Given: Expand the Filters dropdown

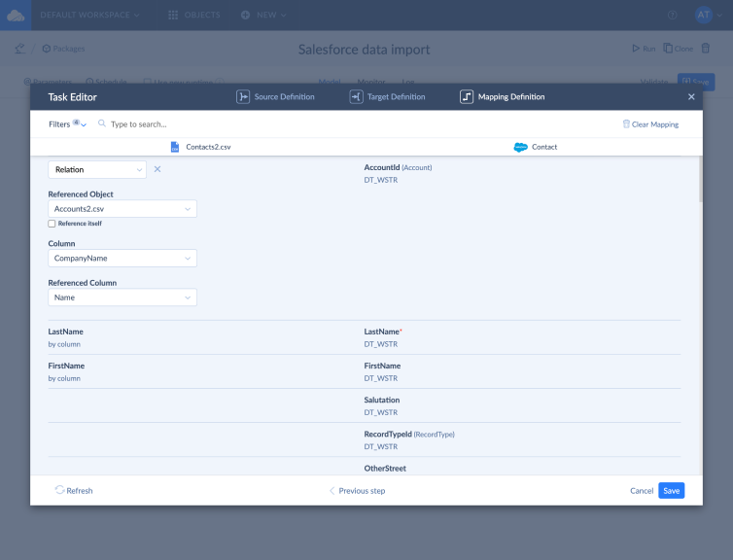Looking at the screenshot, I should (67, 123).
